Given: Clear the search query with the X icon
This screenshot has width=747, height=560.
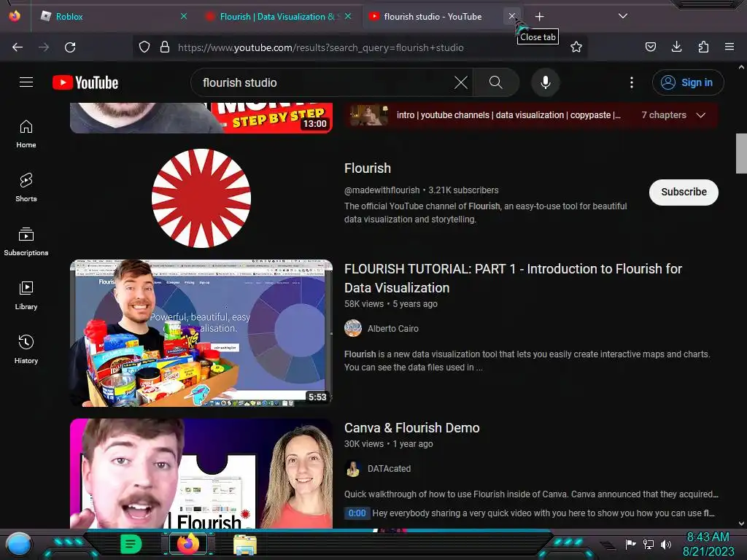Looking at the screenshot, I should [461, 82].
